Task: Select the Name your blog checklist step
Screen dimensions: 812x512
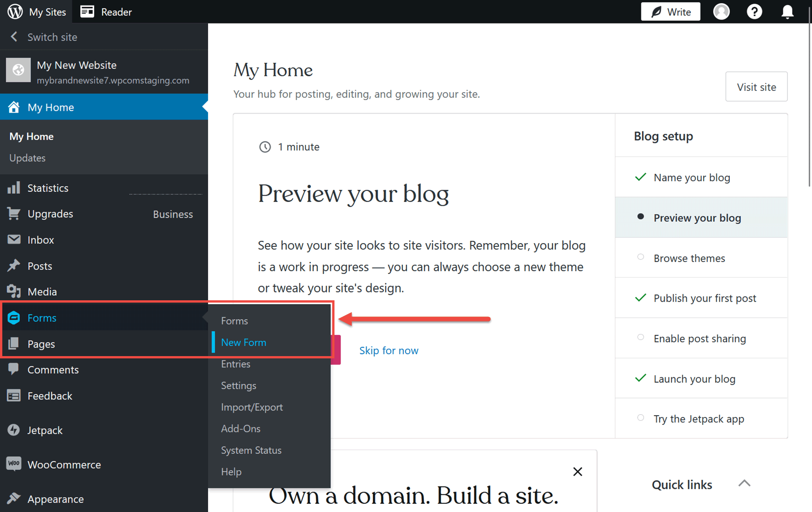Action: 701,177
